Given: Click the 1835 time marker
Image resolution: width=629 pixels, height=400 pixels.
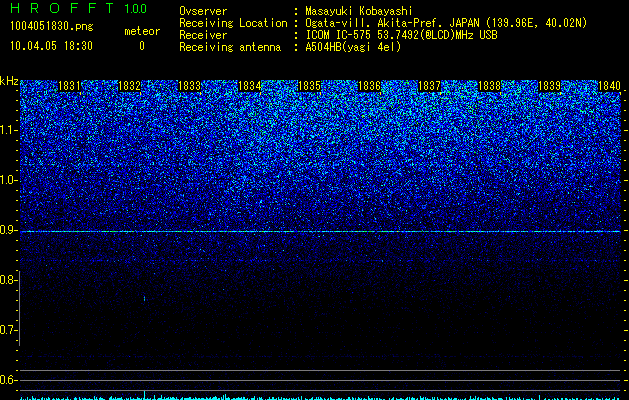Looking at the screenshot, I should point(309,86).
